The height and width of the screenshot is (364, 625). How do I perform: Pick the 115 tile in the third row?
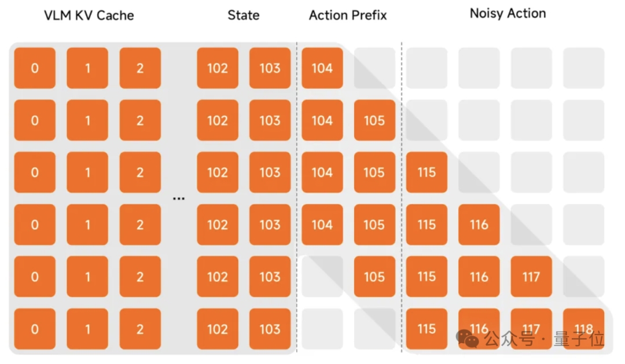tap(427, 172)
